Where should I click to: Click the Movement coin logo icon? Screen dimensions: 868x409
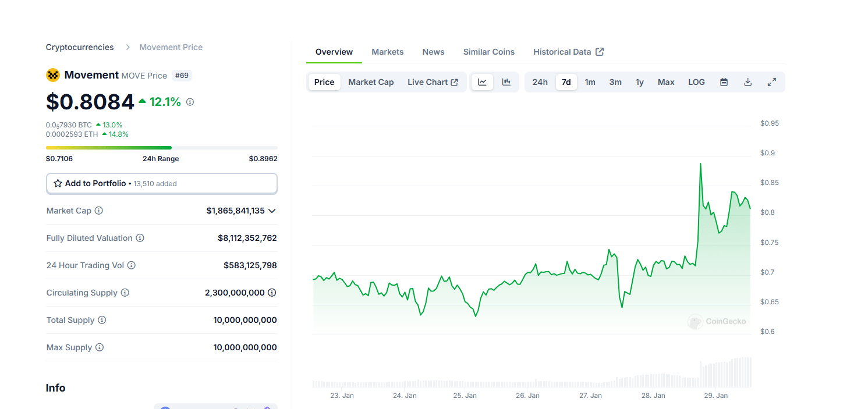[53, 75]
